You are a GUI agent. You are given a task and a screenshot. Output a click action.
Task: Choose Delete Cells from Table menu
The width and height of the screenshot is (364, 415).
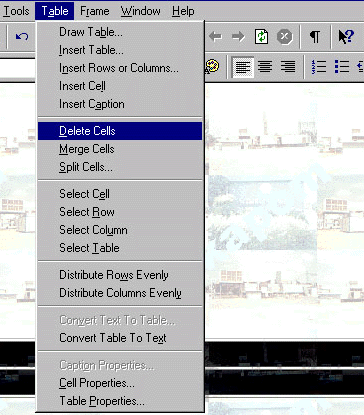tap(120, 131)
